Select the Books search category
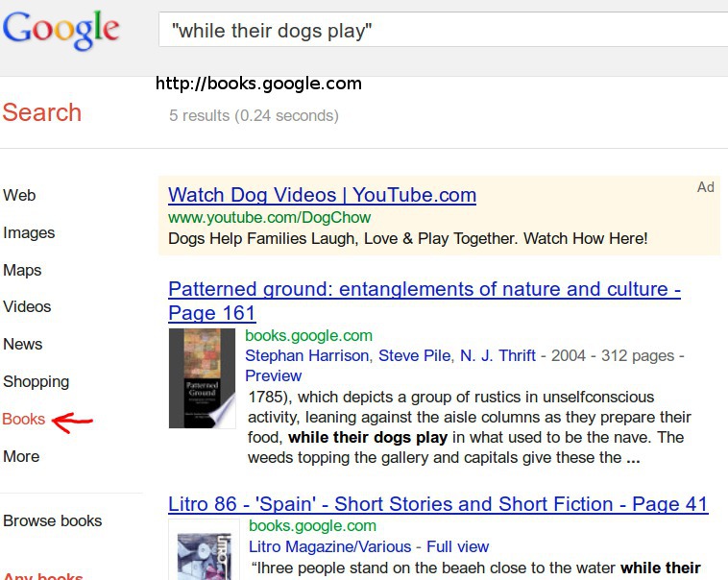728x580 pixels. [24, 419]
